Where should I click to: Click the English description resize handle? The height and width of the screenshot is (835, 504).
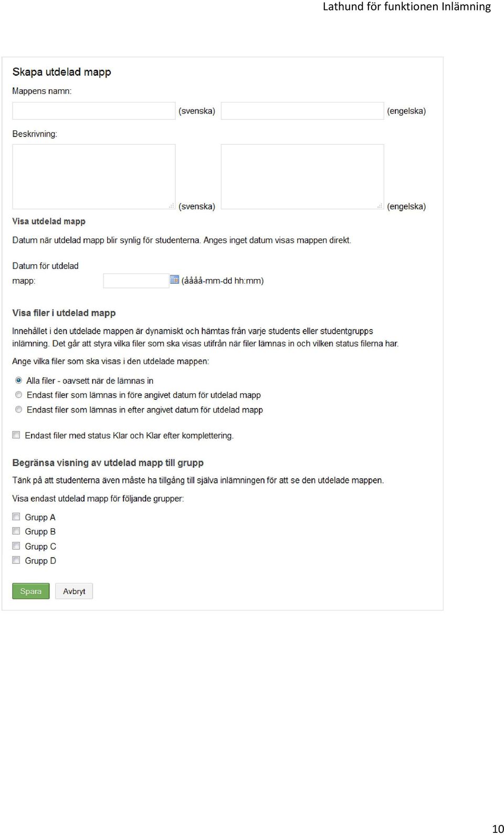[x=380, y=206]
